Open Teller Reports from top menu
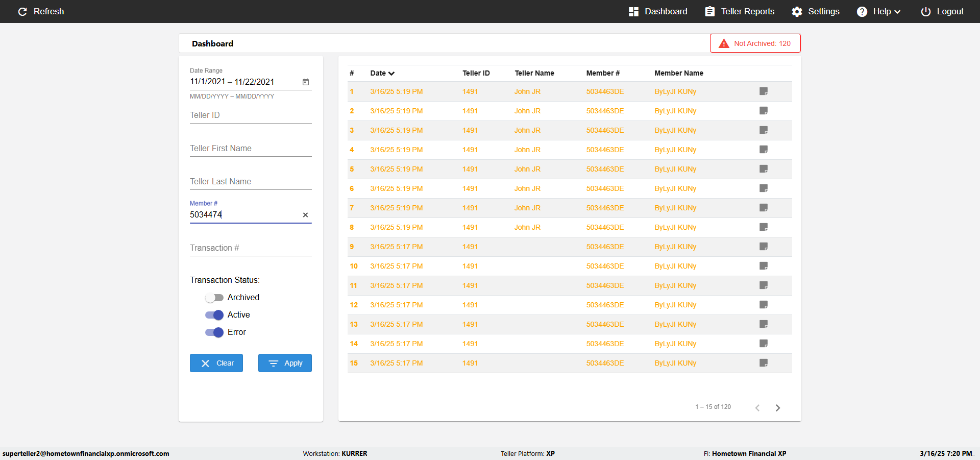 740,11
